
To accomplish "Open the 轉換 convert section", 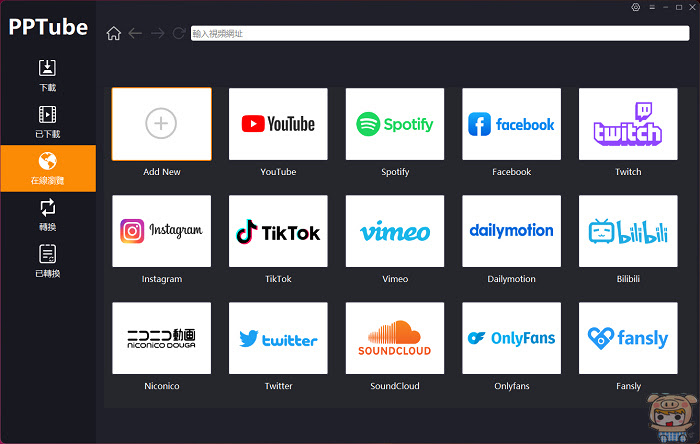I will (47, 215).
